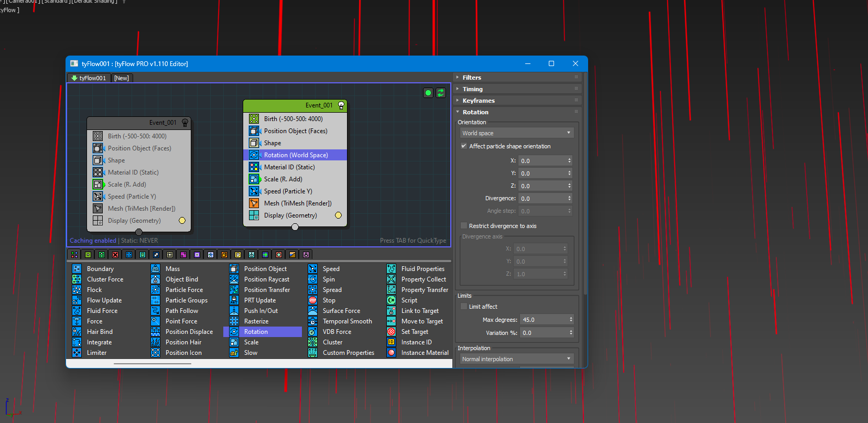Select the Flock operator icon

[77, 290]
